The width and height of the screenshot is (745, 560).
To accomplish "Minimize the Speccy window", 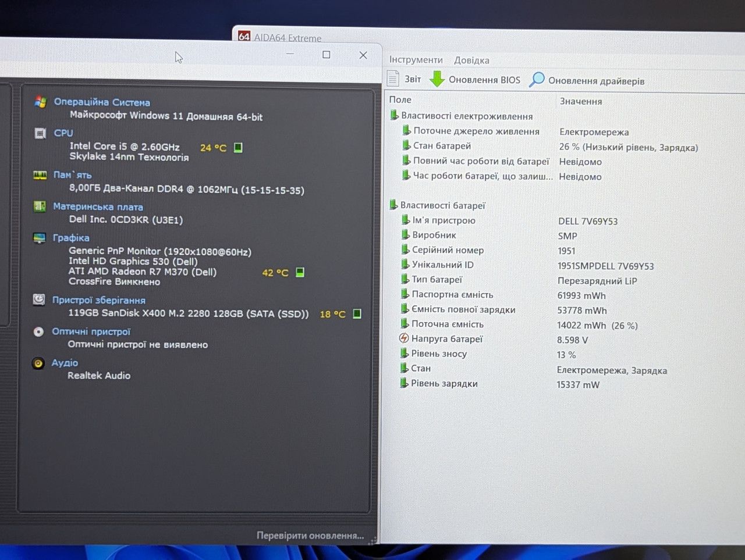I will coord(290,54).
